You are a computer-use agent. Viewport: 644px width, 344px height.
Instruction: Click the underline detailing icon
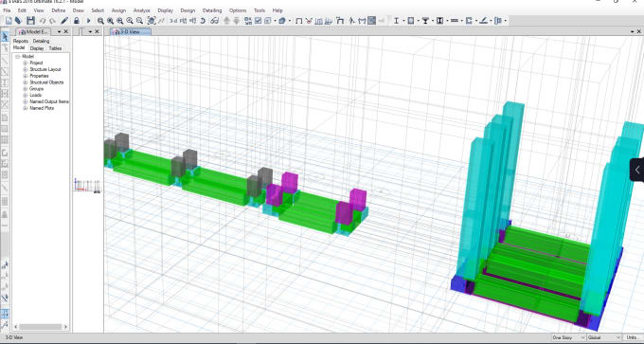(483, 21)
